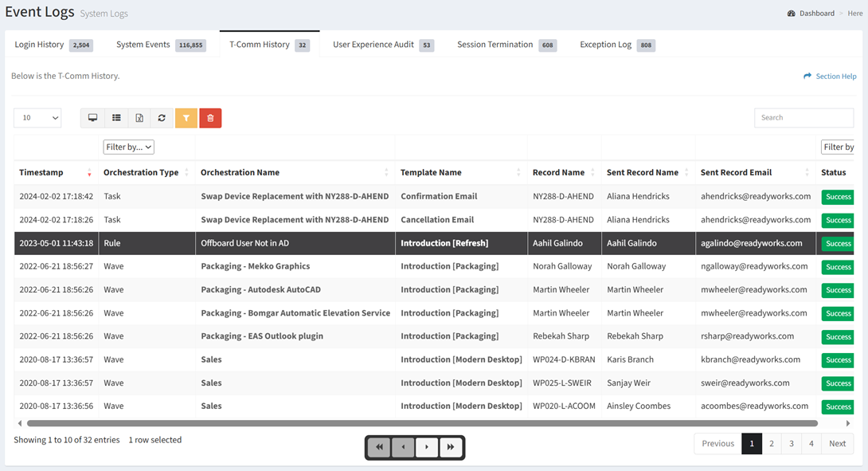The image size is (868, 471).
Task: Click the red trash delete button
Action: [210, 118]
